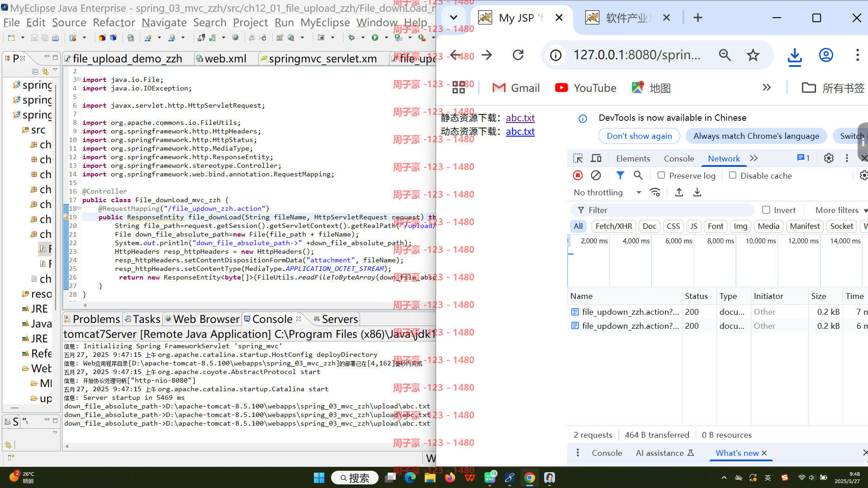This screenshot has height=488, width=868.
Task: Open Chrome downloads icon
Action: pyautogui.click(x=795, y=56)
